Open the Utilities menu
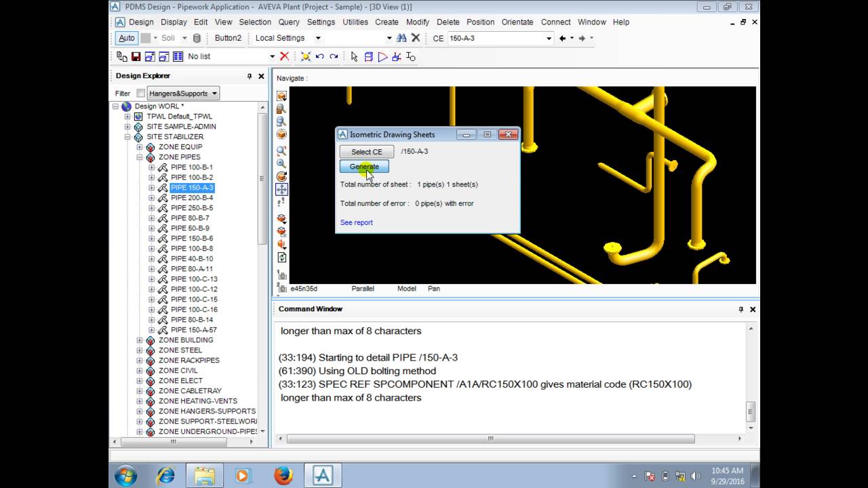Screen dimensions: 868x488 [355, 22]
